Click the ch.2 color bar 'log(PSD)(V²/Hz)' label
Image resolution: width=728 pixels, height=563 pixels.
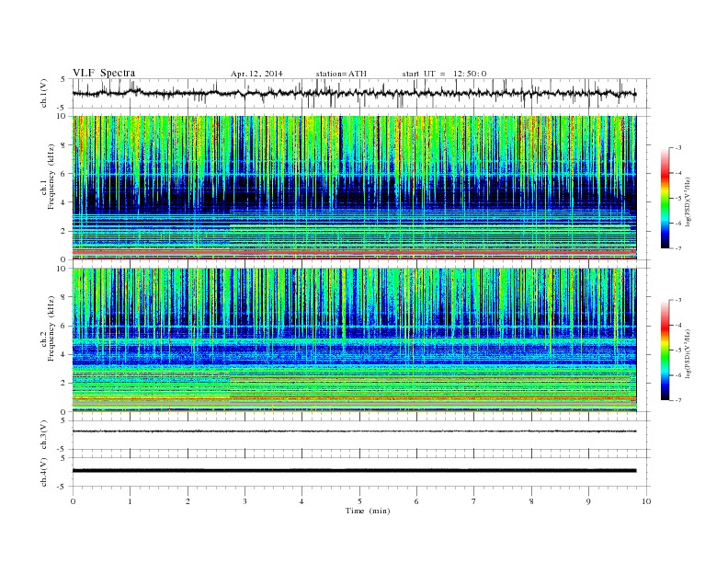click(x=688, y=353)
